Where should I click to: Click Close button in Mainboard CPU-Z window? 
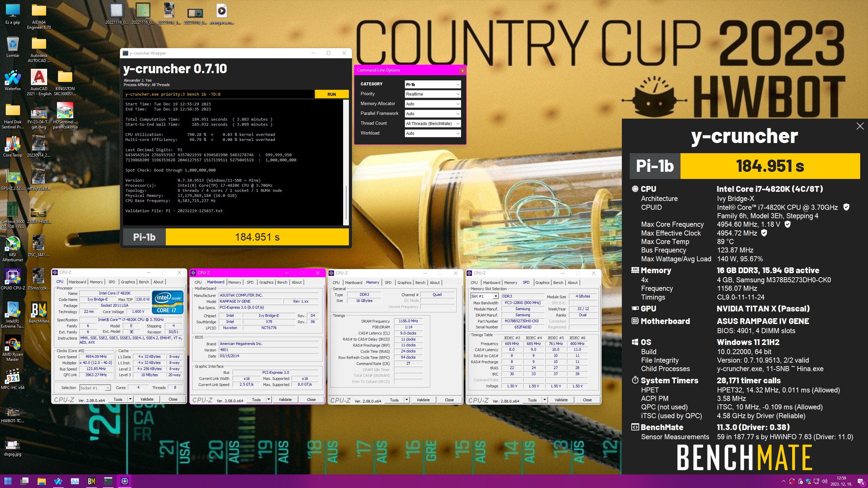311,400
